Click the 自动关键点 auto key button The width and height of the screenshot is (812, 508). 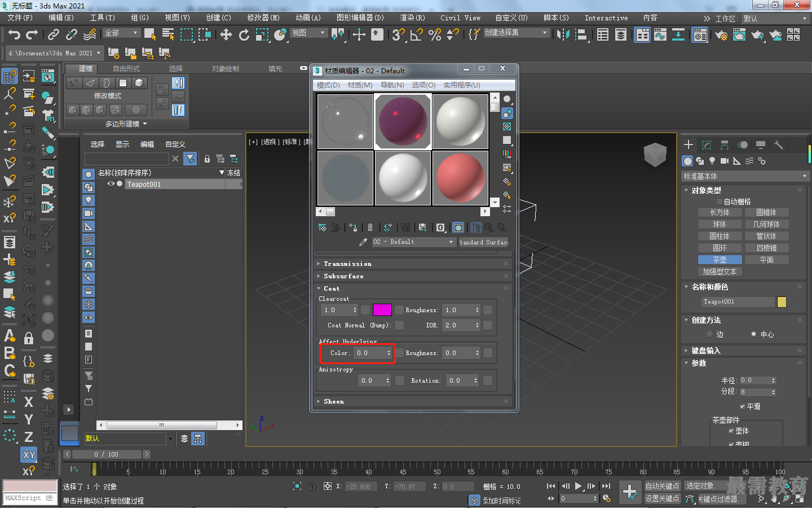click(x=662, y=486)
